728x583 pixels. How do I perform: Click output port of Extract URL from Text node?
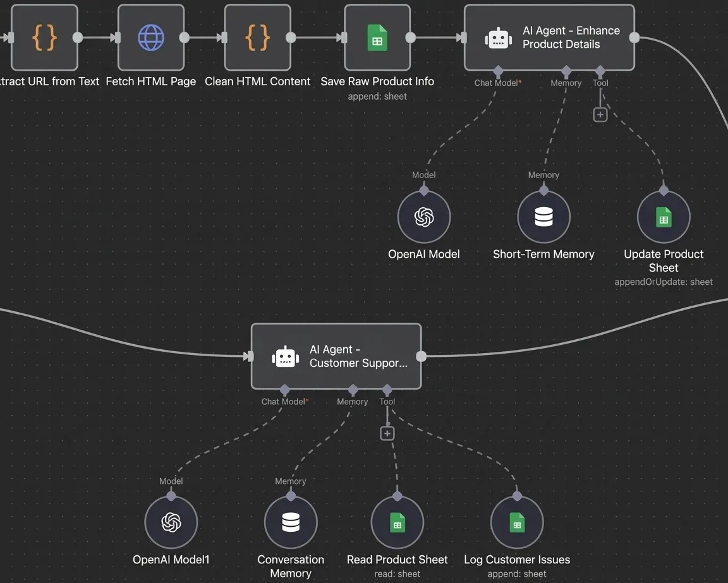click(78, 38)
